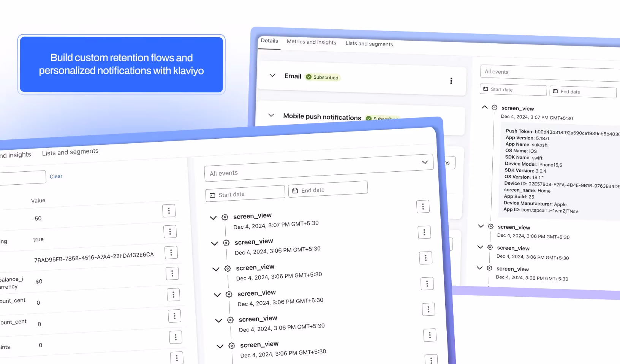Collapse the expanded 3:07 PM screen_view event in back window
620x364 pixels.
click(x=484, y=107)
